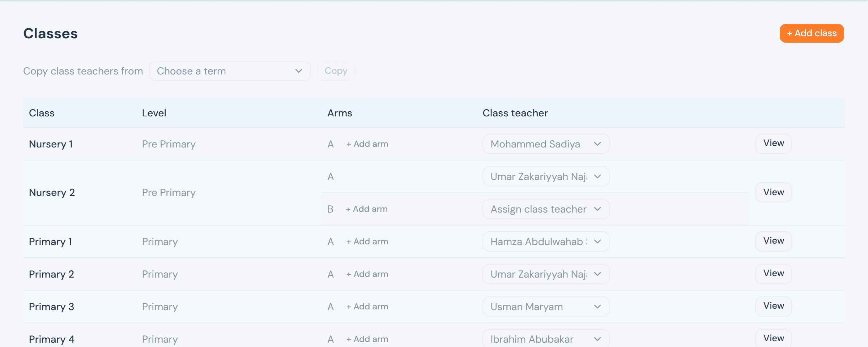Open Primary 4 Ibrahim Abubakar dropdown
Image resolution: width=868 pixels, height=347 pixels.
click(546, 339)
